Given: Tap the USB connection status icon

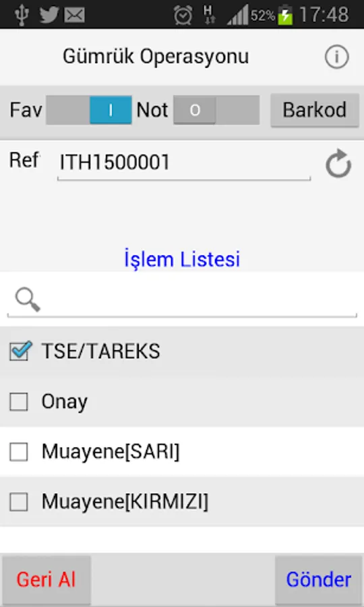Looking at the screenshot, I should (x=22, y=15).
